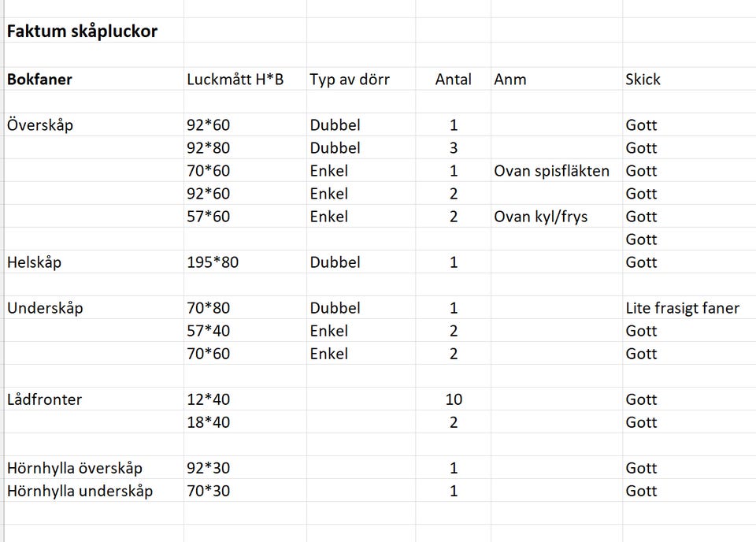756x542 pixels.
Task: Select the quantity cell showing 10
Action: tap(454, 399)
